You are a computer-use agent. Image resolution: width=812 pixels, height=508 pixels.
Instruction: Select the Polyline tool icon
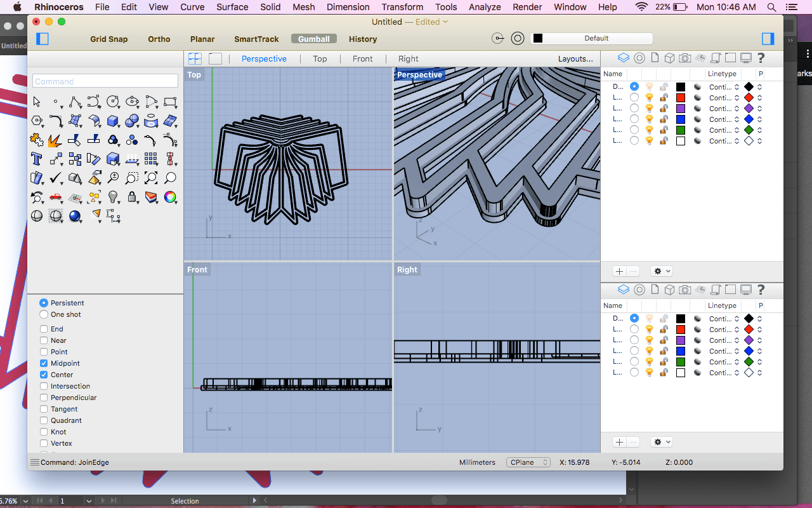pos(75,102)
